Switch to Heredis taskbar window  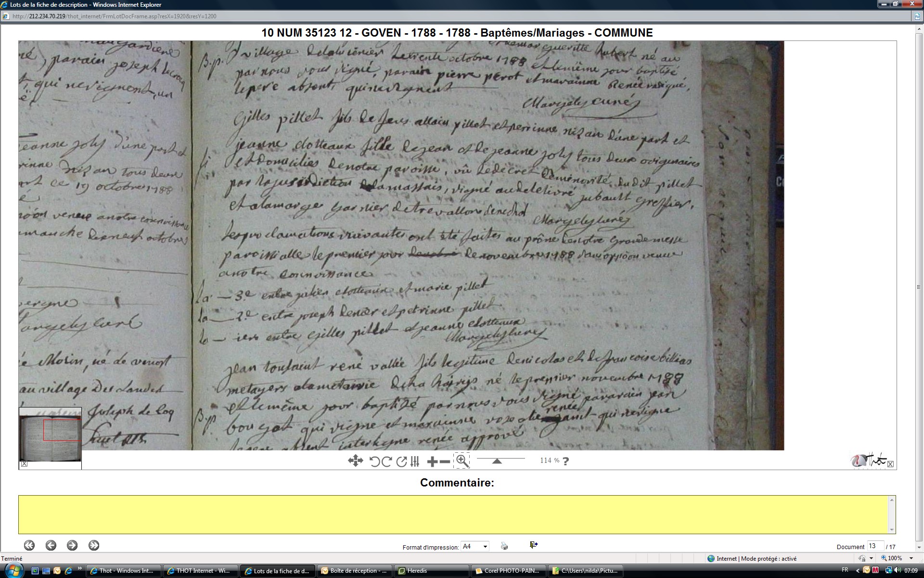pyautogui.click(x=431, y=571)
